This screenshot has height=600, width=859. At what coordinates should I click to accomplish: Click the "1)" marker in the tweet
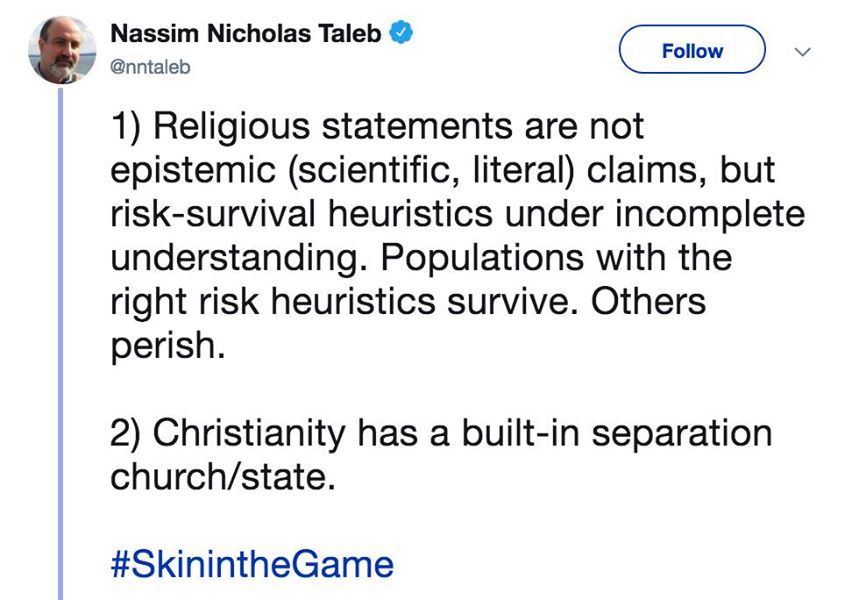tap(128, 128)
